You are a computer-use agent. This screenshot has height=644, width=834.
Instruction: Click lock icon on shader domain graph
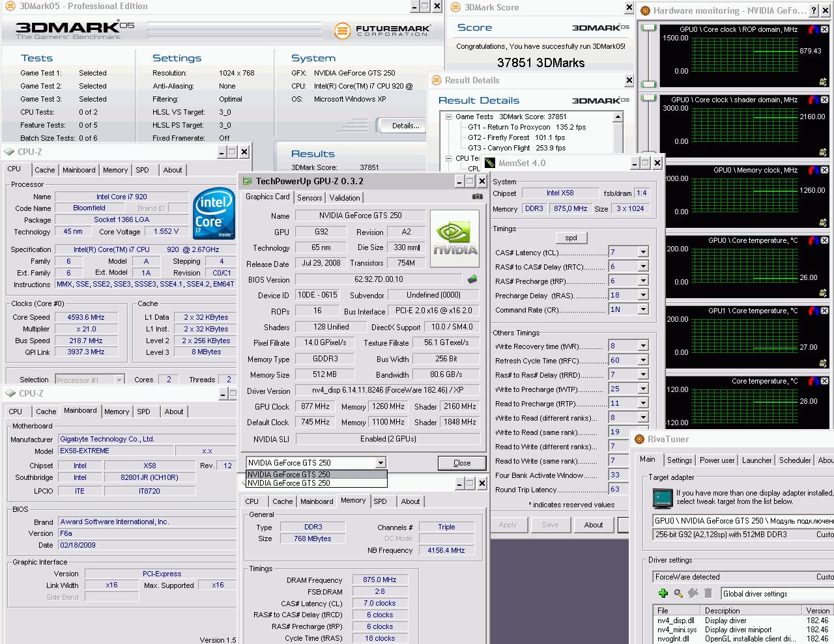(x=824, y=152)
